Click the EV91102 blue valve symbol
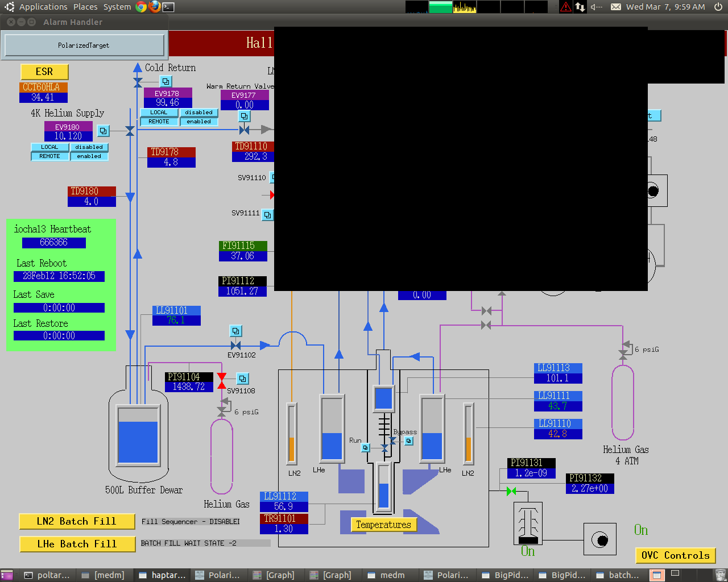Screen dimensions: 728x582 pyautogui.click(x=235, y=345)
